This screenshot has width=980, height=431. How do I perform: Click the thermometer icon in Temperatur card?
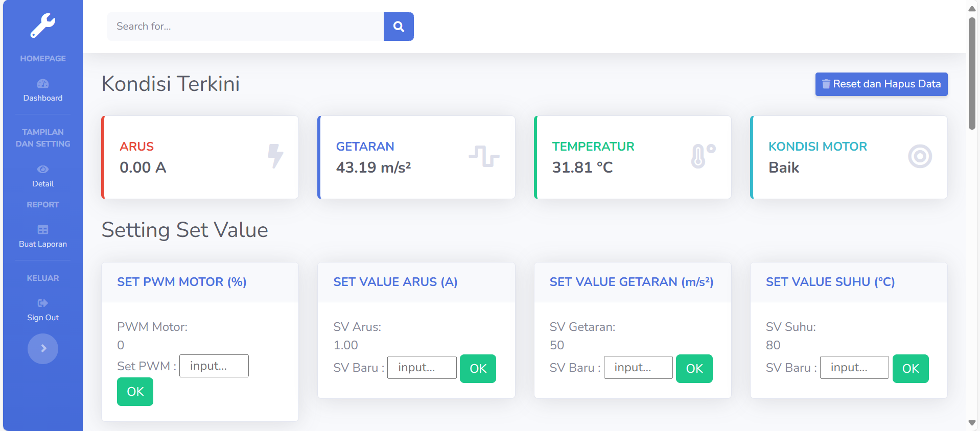point(702,156)
